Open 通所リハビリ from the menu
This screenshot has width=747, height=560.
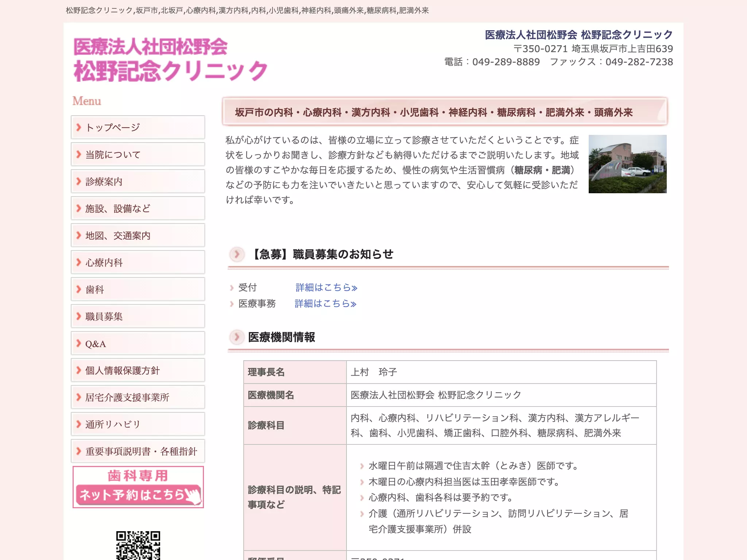tap(138, 424)
